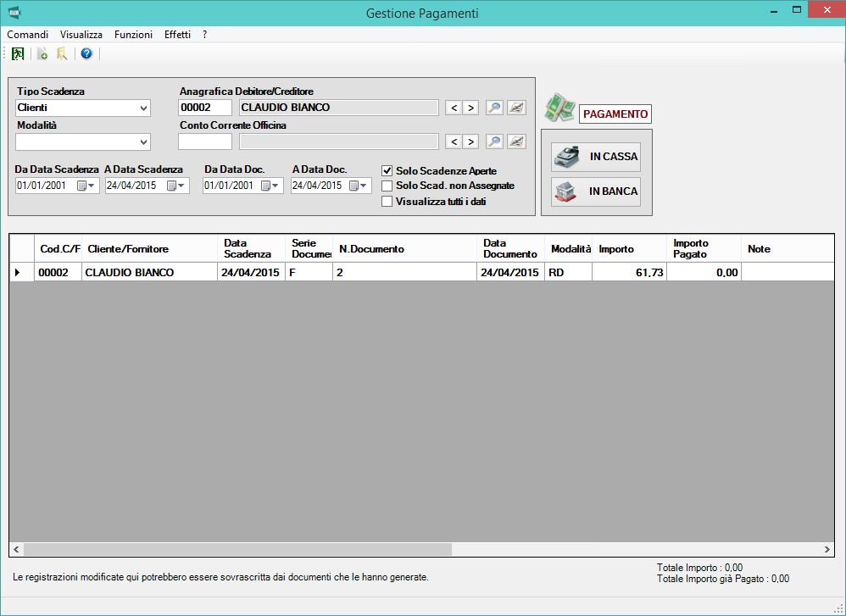The image size is (846, 616).
Task: Click the edit pencil icon for Anagrafica Debitore/Creditore
Action: tap(516, 108)
